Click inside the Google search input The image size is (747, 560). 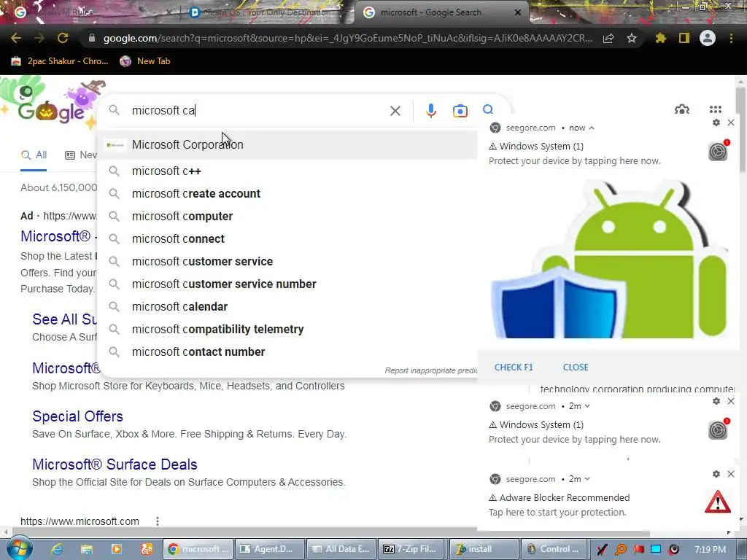pyautogui.click(x=258, y=111)
